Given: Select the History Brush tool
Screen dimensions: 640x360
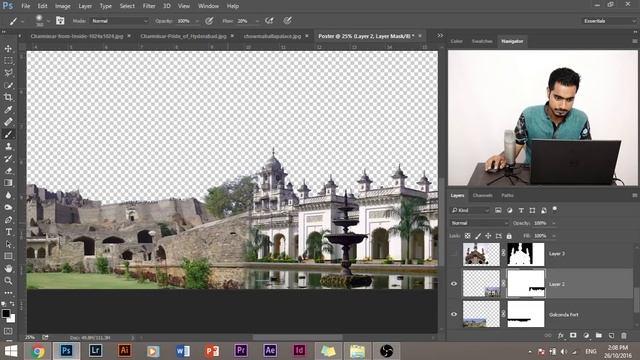Looking at the screenshot, I should (8, 158).
